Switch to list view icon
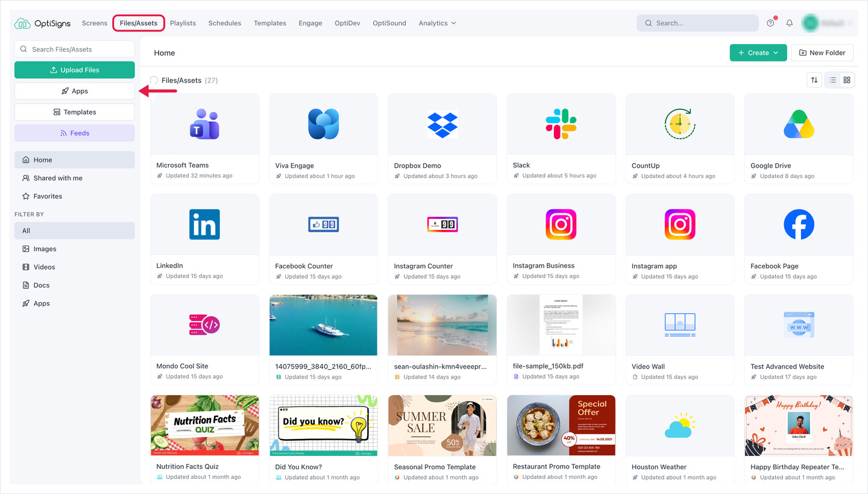Screen dimensions: 868x494 point(832,80)
